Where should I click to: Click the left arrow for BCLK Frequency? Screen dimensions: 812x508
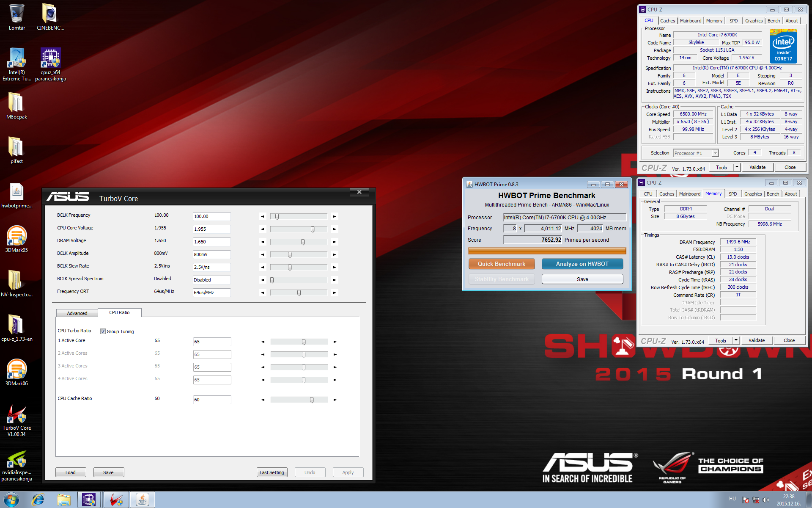click(263, 216)
